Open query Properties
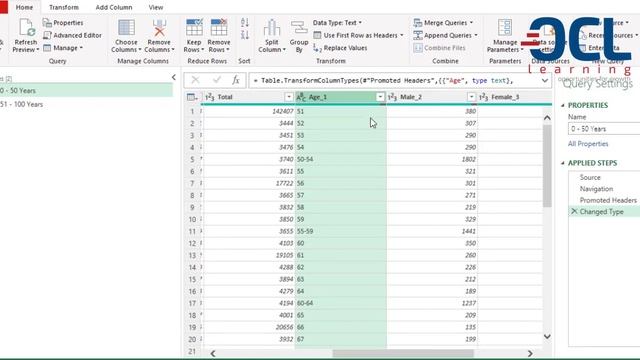The image size is (640, 360). click(63, 23)
